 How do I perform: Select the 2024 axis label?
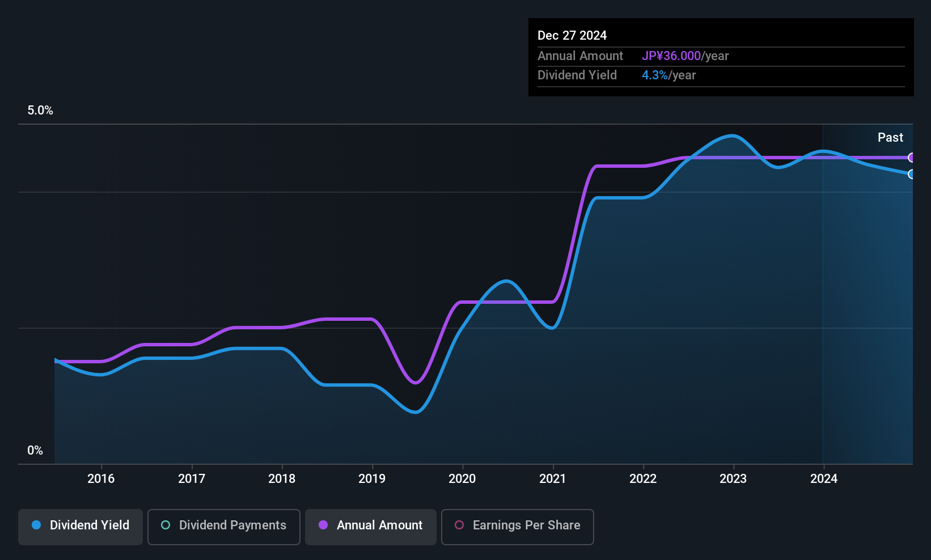824,478
